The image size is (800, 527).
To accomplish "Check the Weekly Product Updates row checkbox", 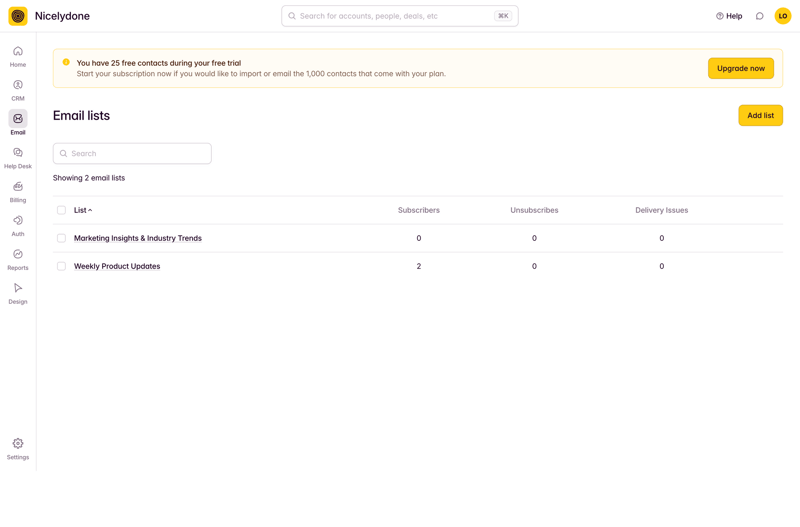I will pos(61,266).
